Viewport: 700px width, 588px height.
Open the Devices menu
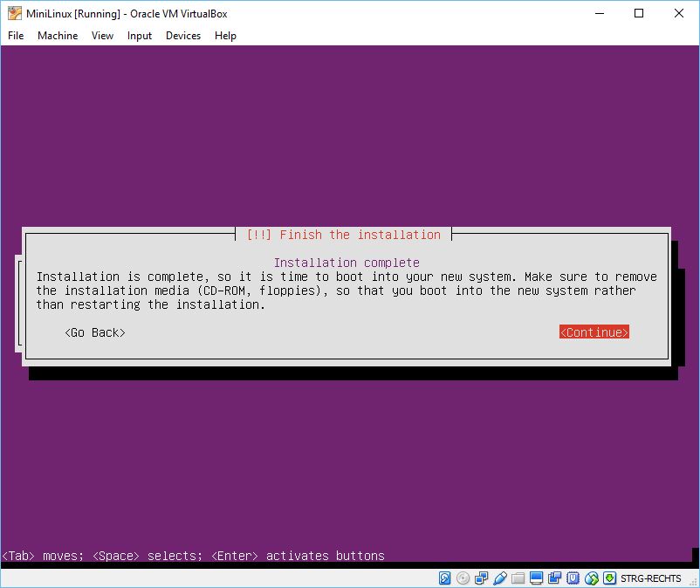(182, 36)
